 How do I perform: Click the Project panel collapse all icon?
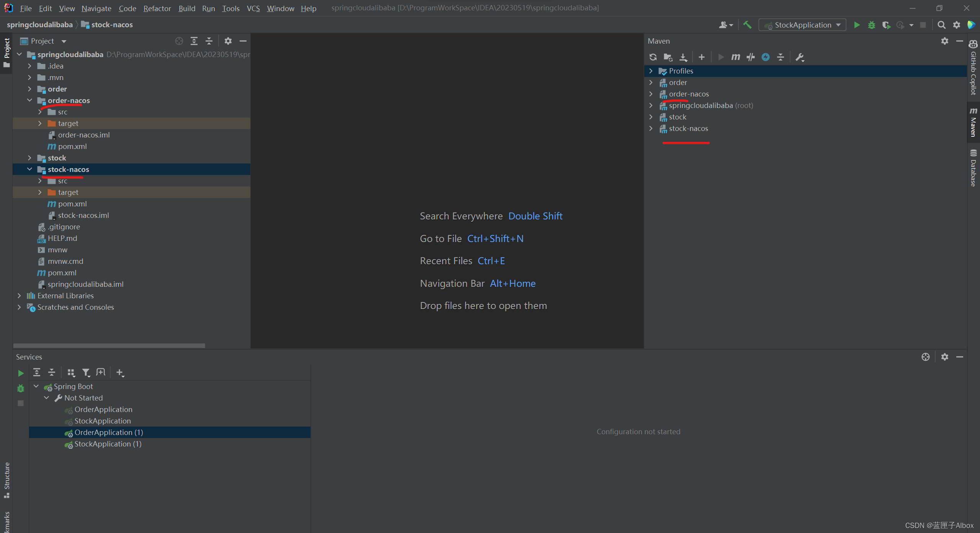pos(209,41)
